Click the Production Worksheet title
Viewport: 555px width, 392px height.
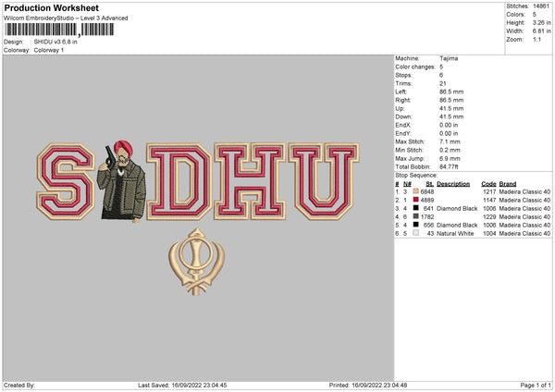tap(52, 8)
